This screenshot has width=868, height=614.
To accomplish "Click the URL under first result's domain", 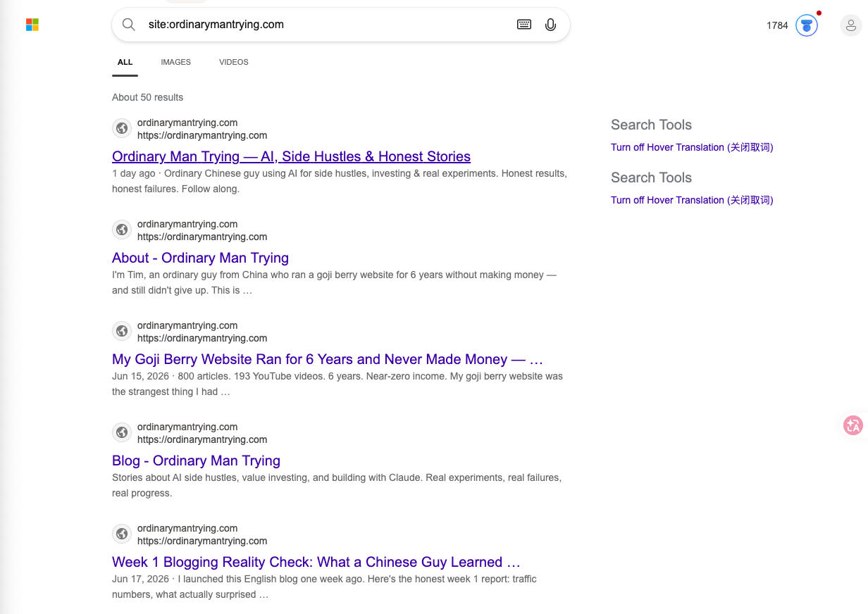I will 202,135.
